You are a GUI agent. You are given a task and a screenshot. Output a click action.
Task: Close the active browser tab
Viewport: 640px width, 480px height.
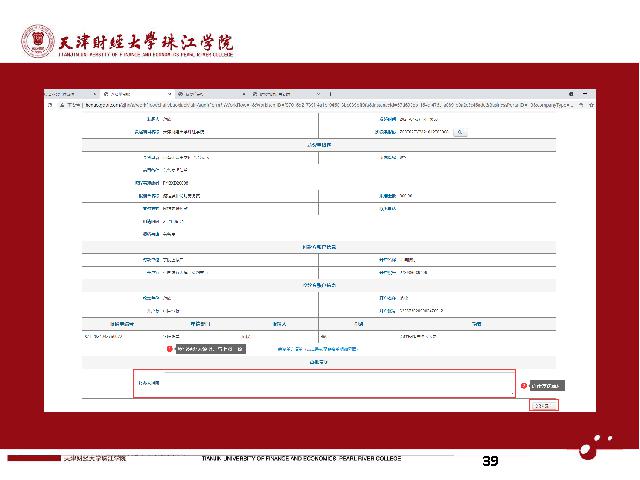(169, 94)
